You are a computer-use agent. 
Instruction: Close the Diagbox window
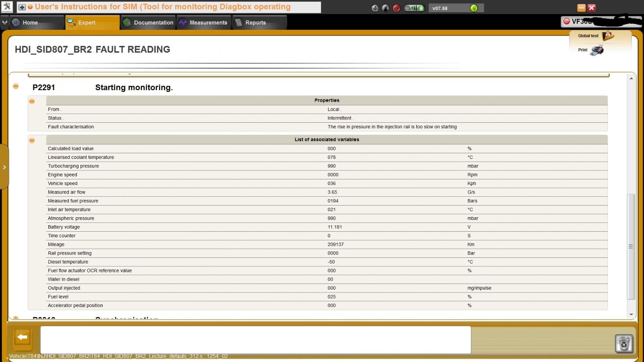click(592, 8)
